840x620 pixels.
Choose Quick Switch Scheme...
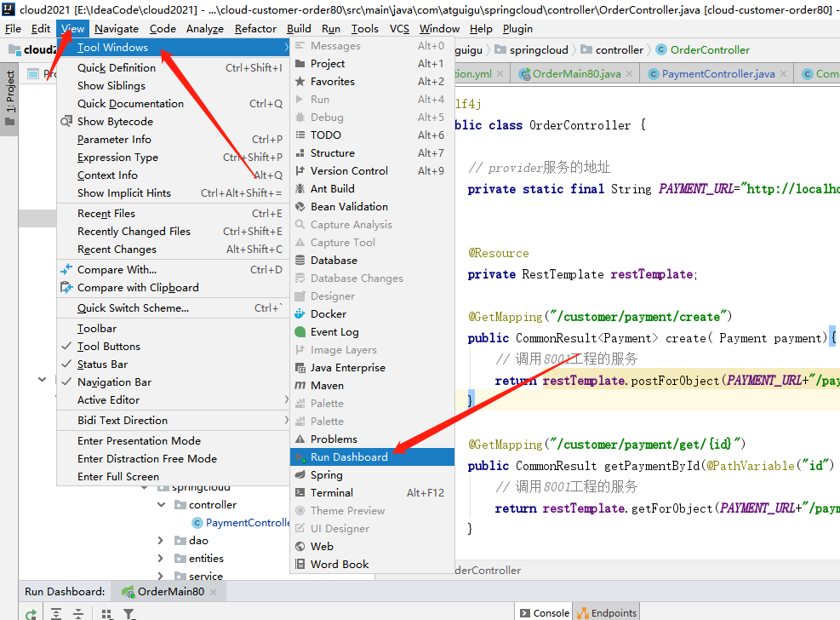(x=173, y=308)
